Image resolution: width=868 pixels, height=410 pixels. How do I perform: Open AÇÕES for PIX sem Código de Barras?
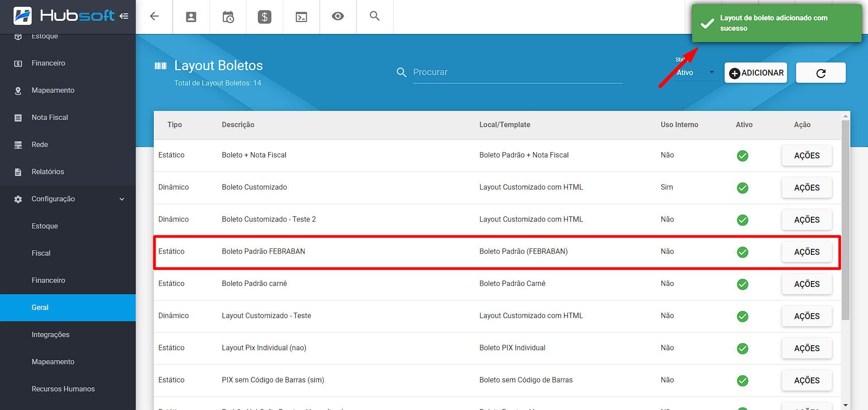[x=807, y=381]
